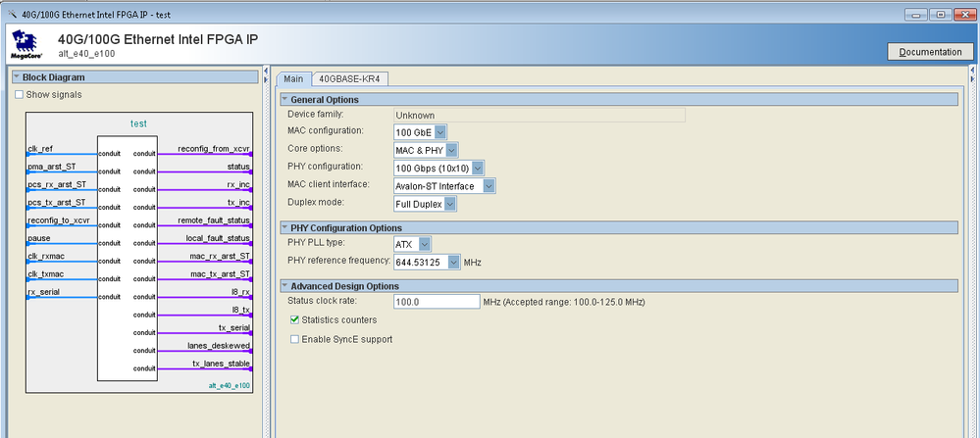This screenshot has width=980, height=438.
Task: Open the MAC configuration dropdown
Action: coord(440,132)
